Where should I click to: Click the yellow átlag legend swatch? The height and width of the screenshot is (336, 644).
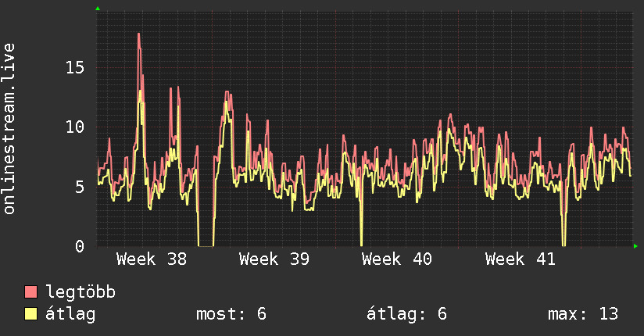point(30,314)
